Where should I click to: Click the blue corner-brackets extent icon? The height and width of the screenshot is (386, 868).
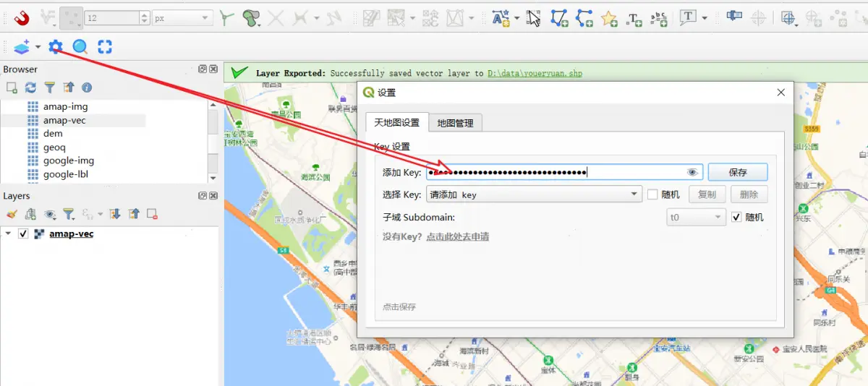click(x=105, y=47)
